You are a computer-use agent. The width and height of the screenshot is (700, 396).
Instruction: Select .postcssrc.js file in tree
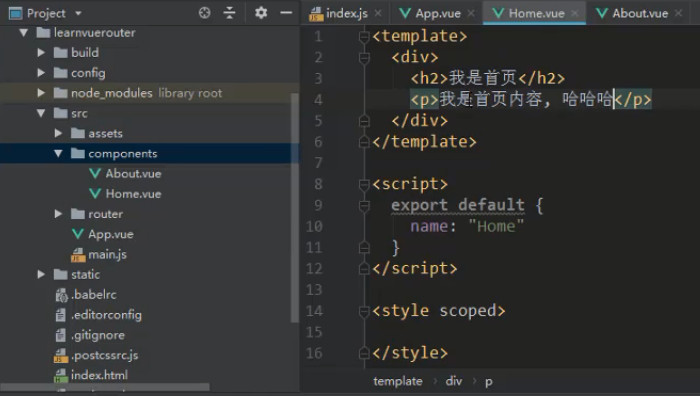click(x=104, y=355)
